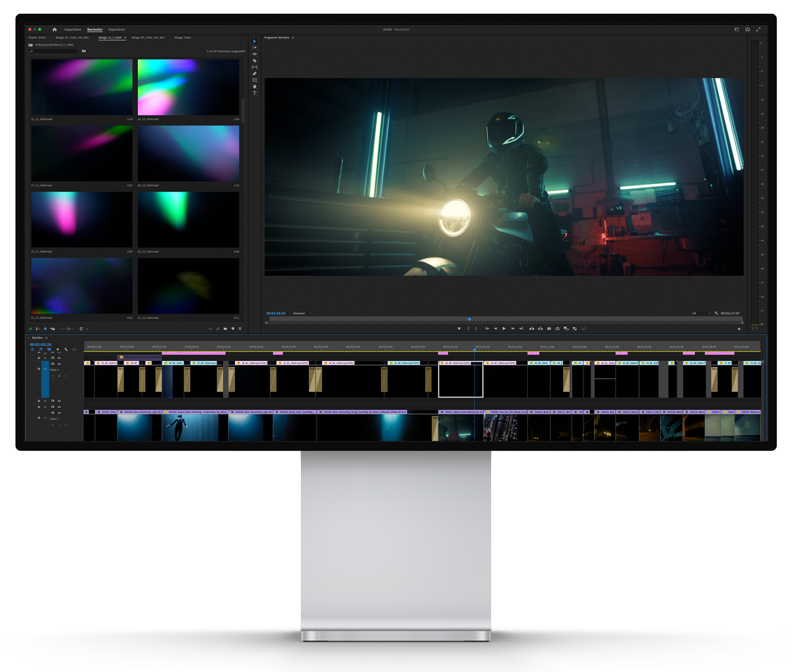The height and width of the screenshot is (672, 792).
Task: Activate the Hand tool
Action: pyautogui.click(x=255, y=86)
